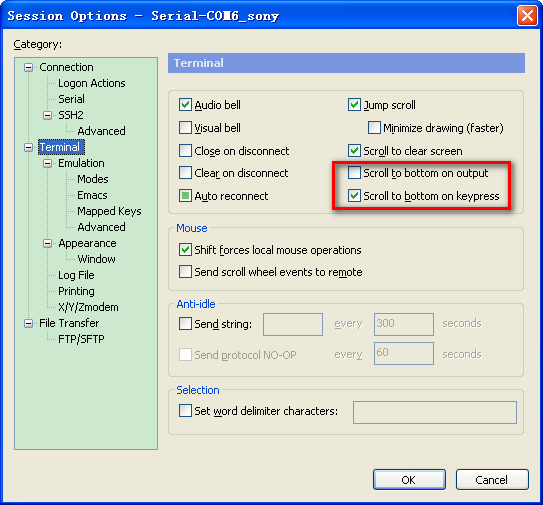Viewport: 543px width, 505px height.
Task: Click Cancel to discard changes
Action: coord(492,480)
